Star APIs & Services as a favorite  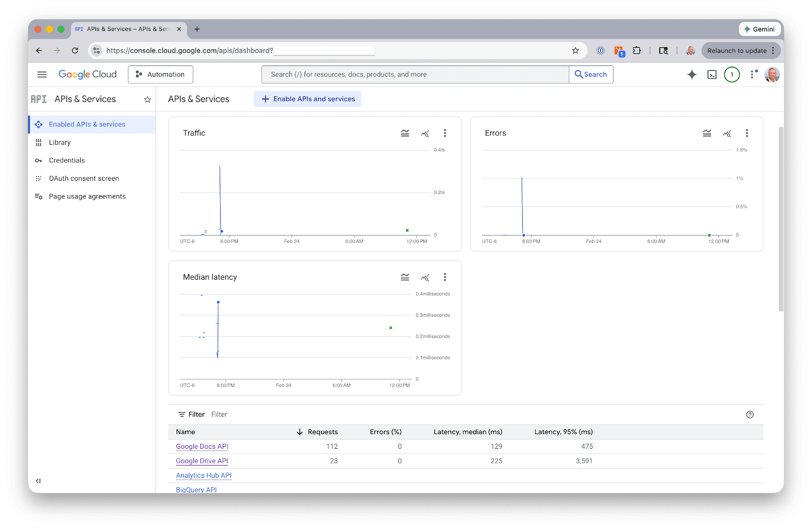[147, 99]
